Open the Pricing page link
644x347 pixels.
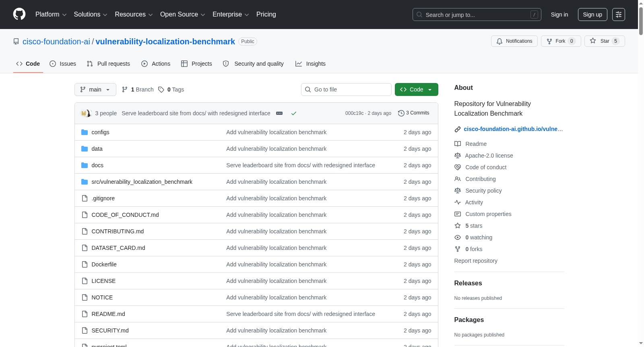coord(266,15)
